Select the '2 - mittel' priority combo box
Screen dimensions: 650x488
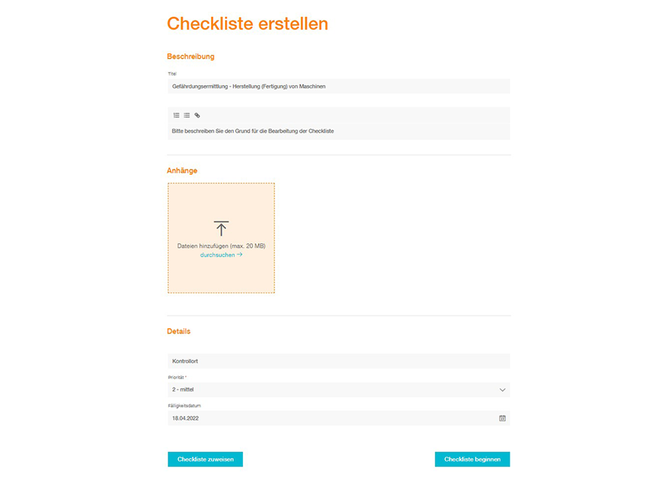pos(339,390)
